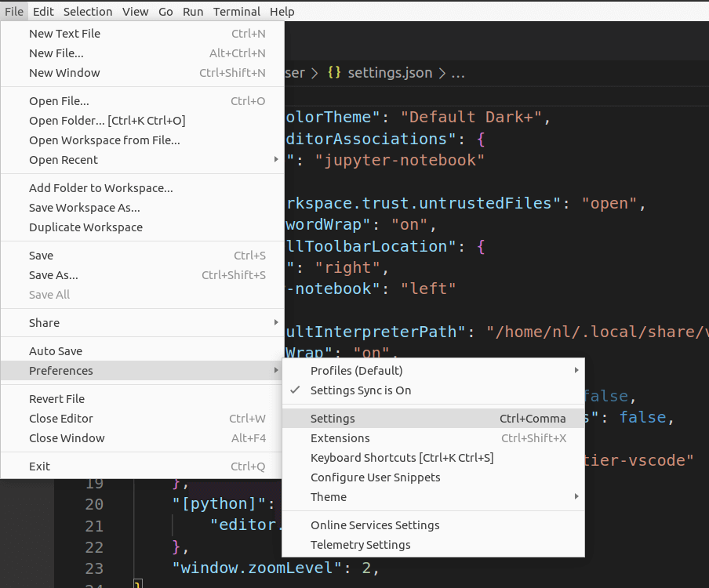Choose New Window
This screenshot has width=709, height=588.
click(143, 73)
